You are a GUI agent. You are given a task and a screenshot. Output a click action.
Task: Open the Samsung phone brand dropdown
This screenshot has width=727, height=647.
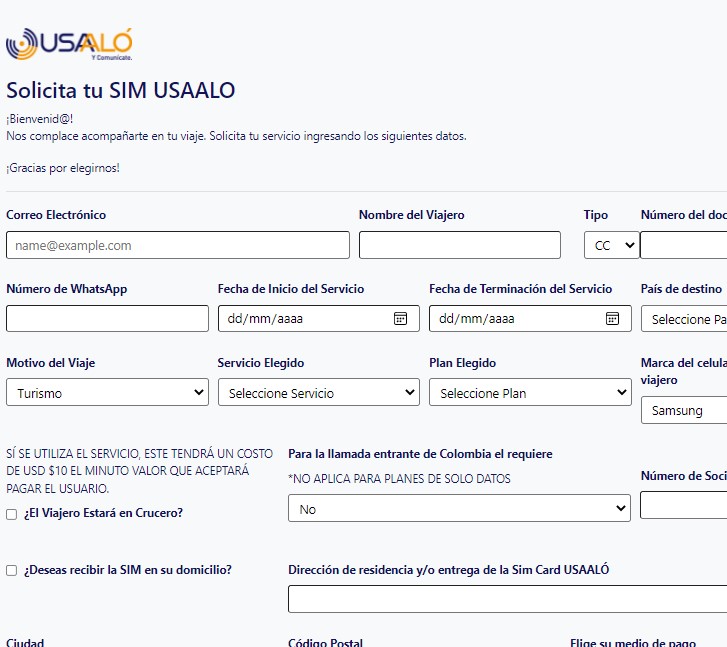point(684,410)
